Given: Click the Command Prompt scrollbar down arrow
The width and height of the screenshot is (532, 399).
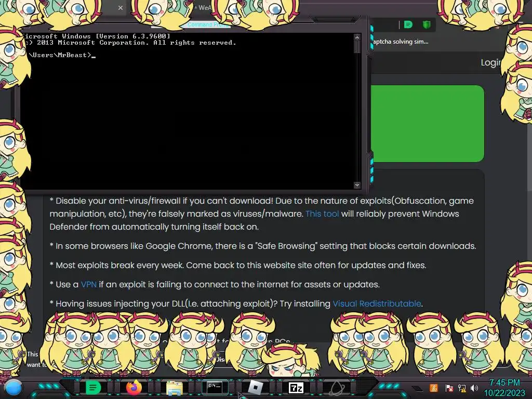Looking at the screenshot, I should point(357,185).
